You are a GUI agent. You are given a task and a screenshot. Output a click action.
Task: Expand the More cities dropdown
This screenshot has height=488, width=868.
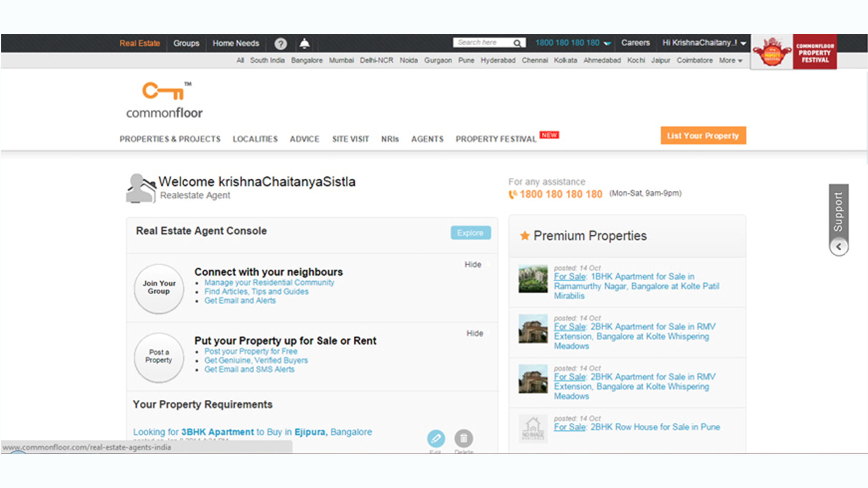tap(731, 61)
